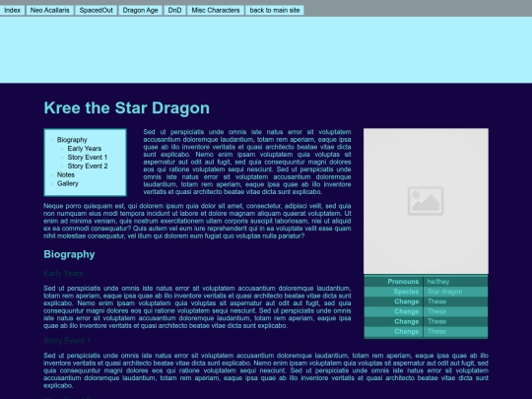Go to Neo Acallaris section
This screenshot has width=532, height=399.
pos(49,10)
